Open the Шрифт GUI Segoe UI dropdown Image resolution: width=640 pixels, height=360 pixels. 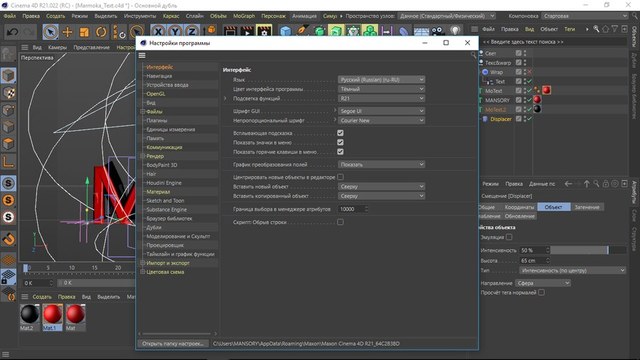point(381,111)
